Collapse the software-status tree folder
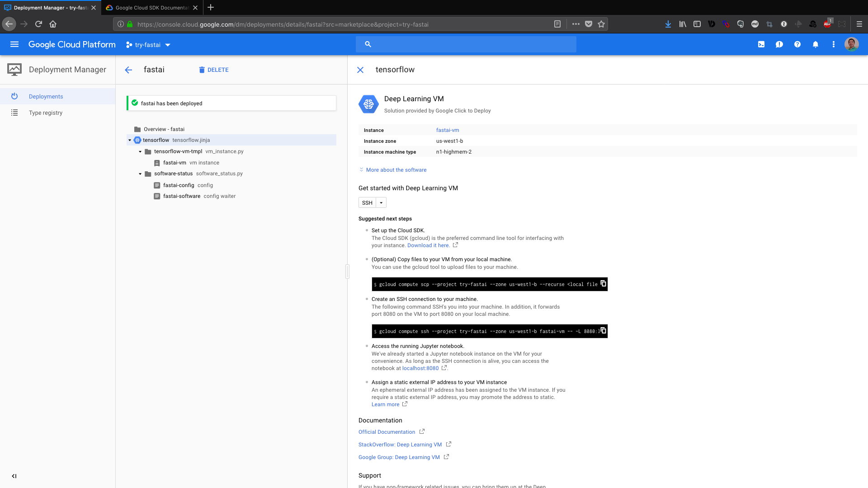 click(x=140, y=174)
